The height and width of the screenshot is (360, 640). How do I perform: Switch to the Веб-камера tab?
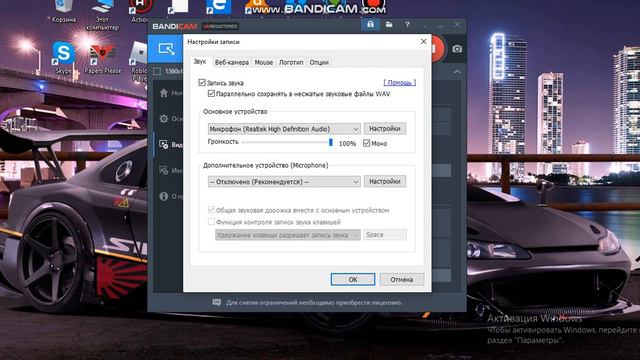tap(231, 62)
